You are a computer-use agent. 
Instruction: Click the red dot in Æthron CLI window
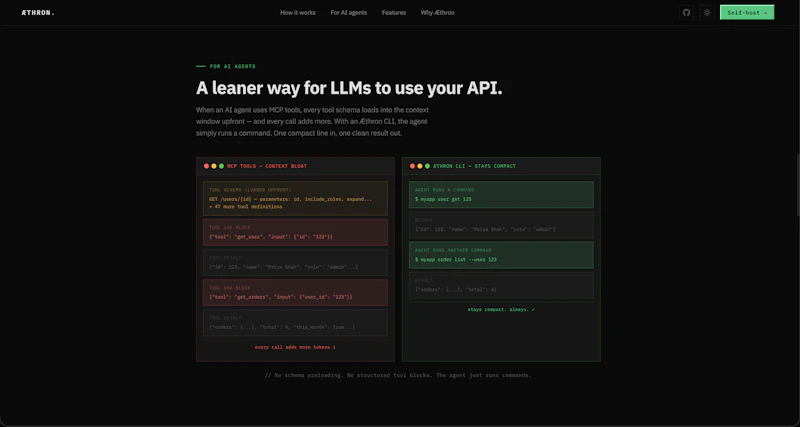[412, 166]
